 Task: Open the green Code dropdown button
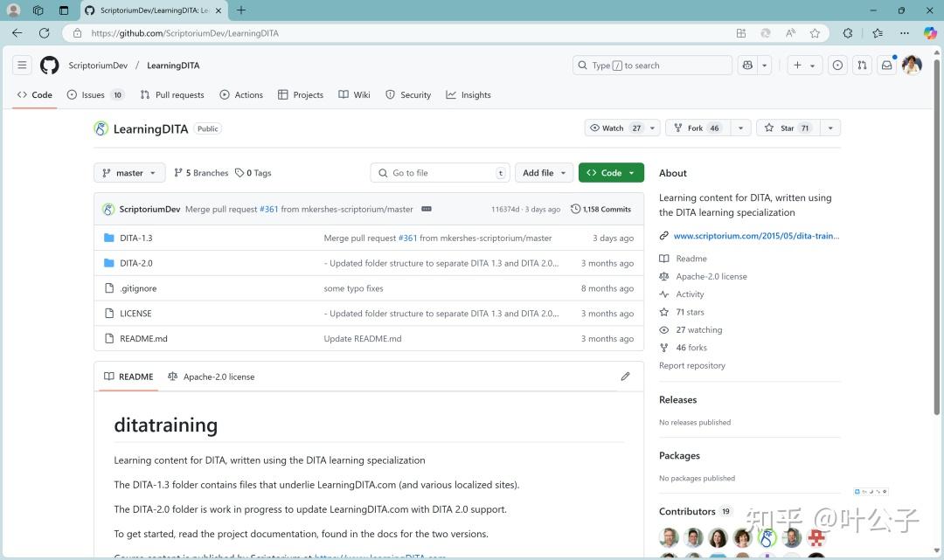click(611, 173)
